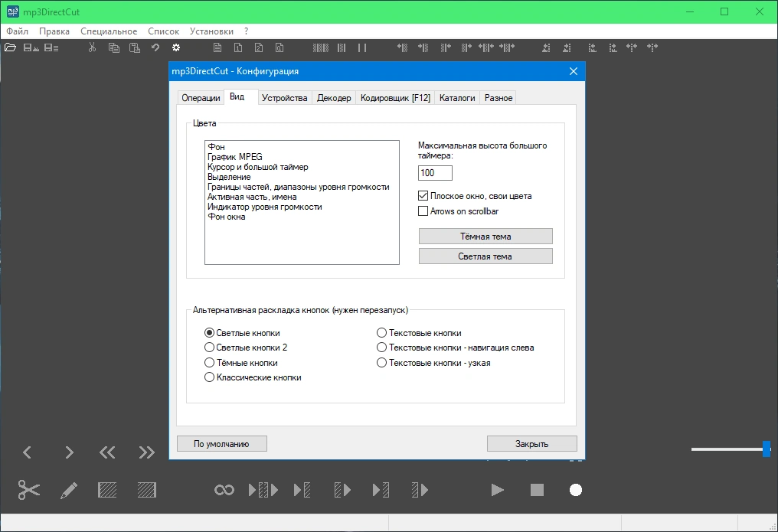Click the two vertical bars toolbar icon
The height and width of the screenshot is (532, 778).
(362, 47)
